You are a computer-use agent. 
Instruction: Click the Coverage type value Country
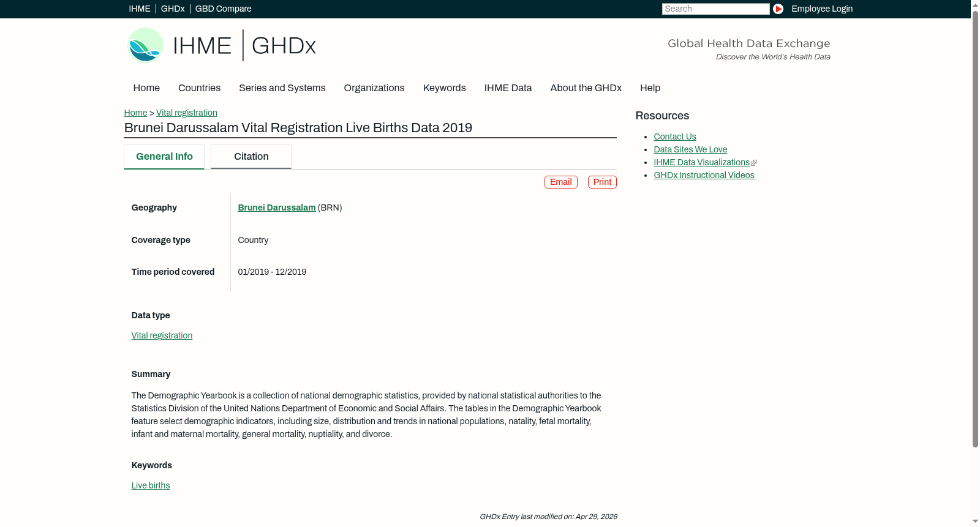[x=253, y=240]
